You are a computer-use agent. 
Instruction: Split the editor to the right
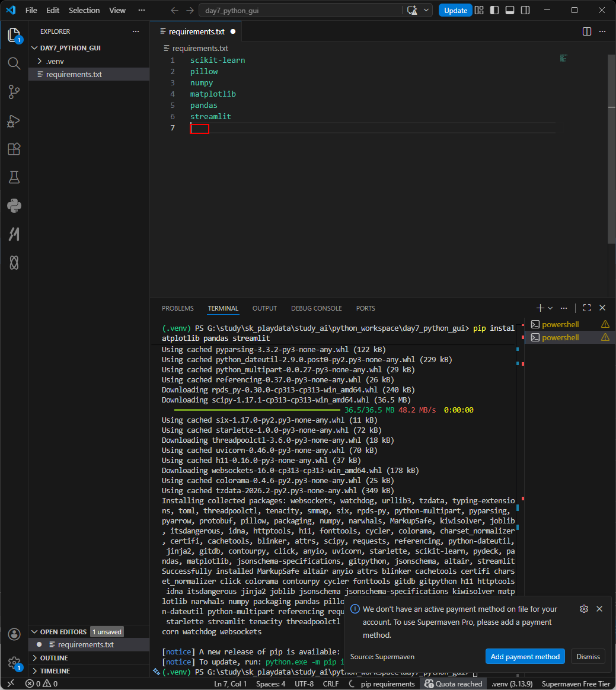(587, 31)
